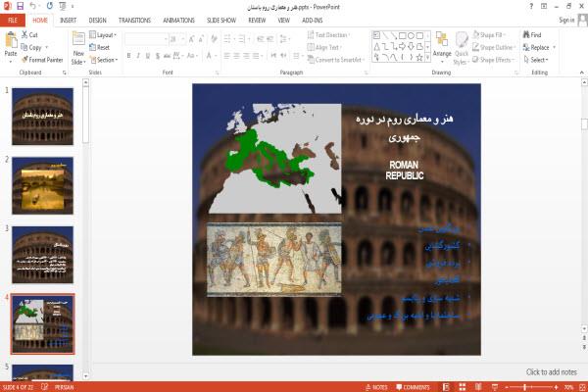
Task: Cut the selection with scissors icon
Action: (x=29, y=34)
